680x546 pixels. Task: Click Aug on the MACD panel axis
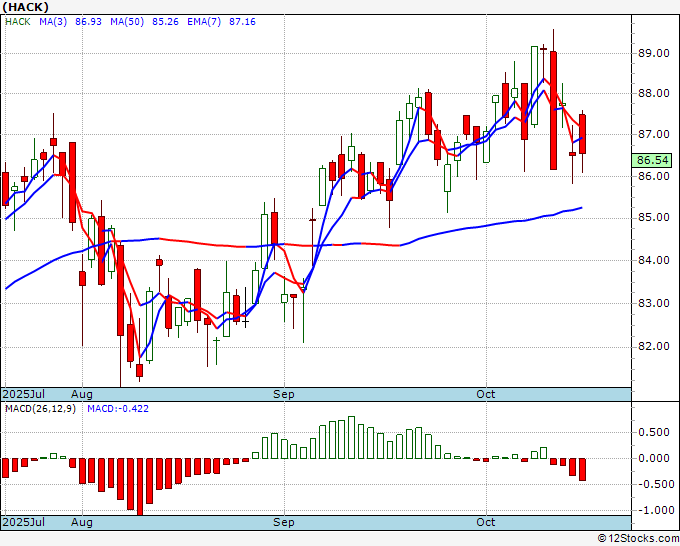tap(82, 522)
